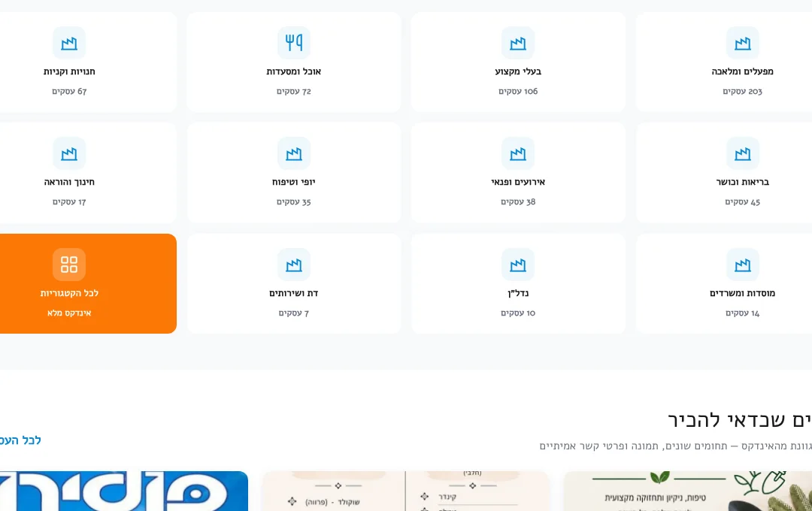Click the 17 עסקים count
Screen dimensions: 812x511
click(69, 202)
